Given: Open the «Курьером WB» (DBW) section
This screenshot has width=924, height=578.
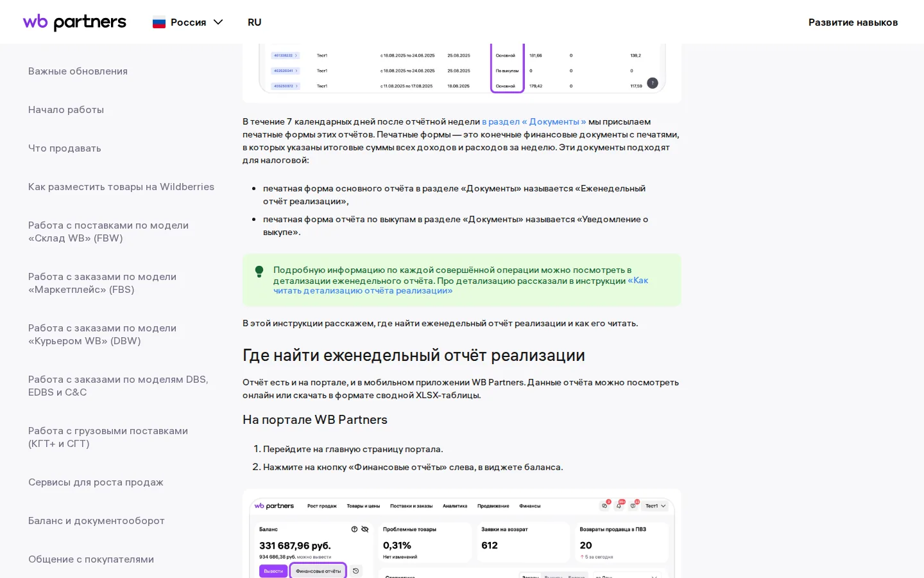Looking at the screenshot, I should coord(102,335).
